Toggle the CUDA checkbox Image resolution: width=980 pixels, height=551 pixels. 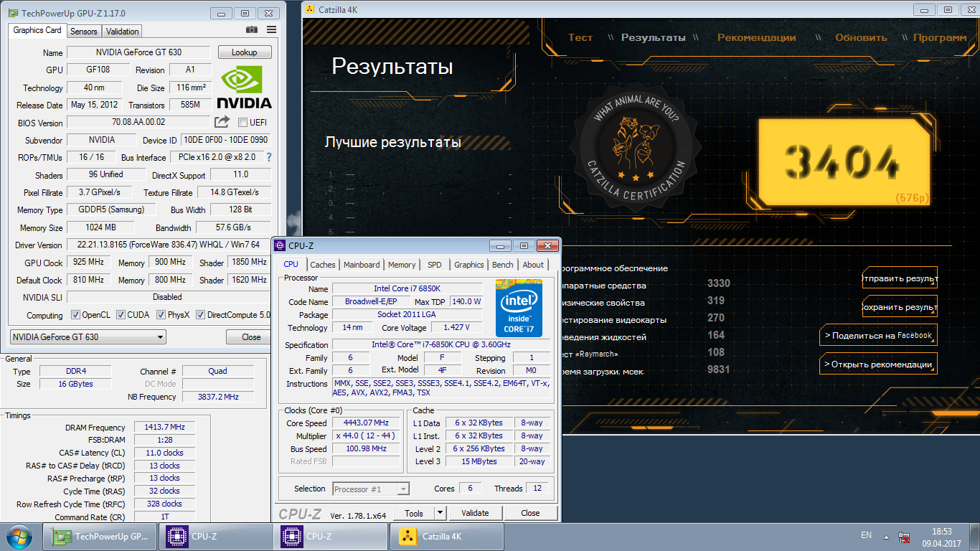121,315
